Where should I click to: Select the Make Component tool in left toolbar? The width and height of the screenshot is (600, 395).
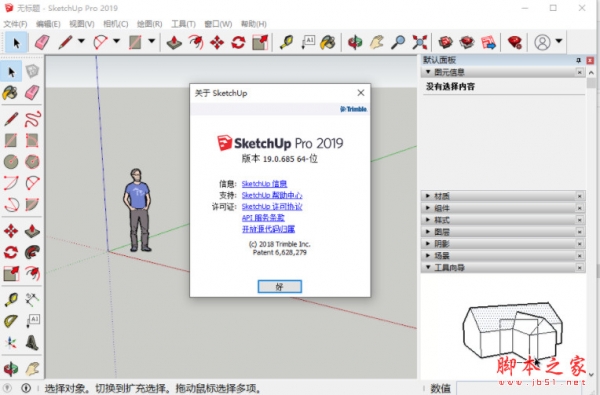pyautogui.click(x=33, y=71)
